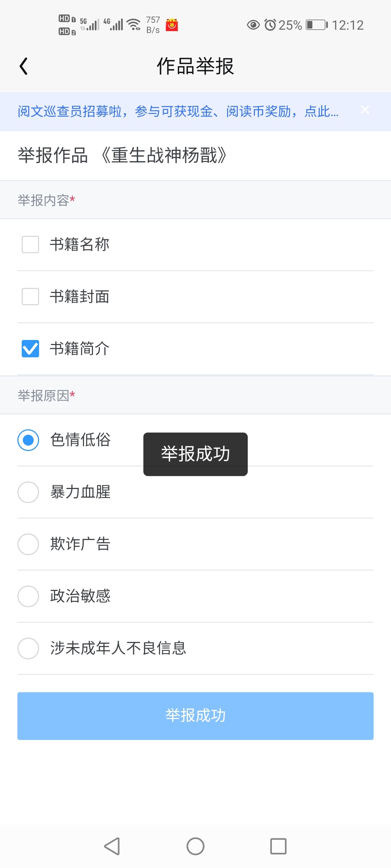Uncheck the 书籍简介 checkbox
Image resolution: width=391 pixels, height=868 pixels.
[x=30, y=349]
